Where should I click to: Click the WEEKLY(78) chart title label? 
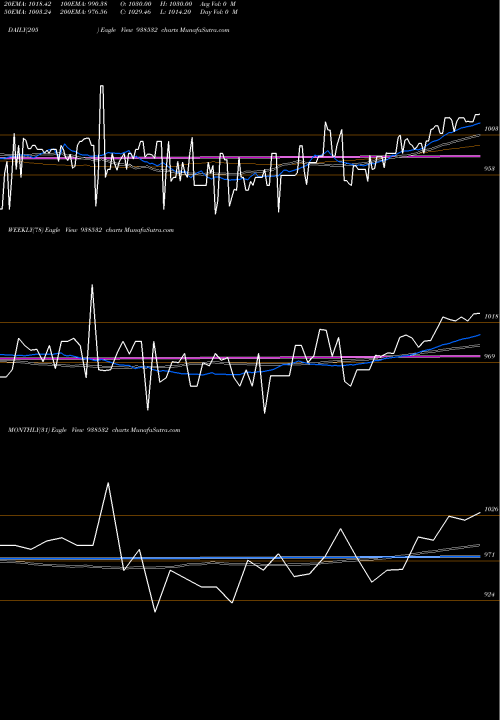coord(91,230)
